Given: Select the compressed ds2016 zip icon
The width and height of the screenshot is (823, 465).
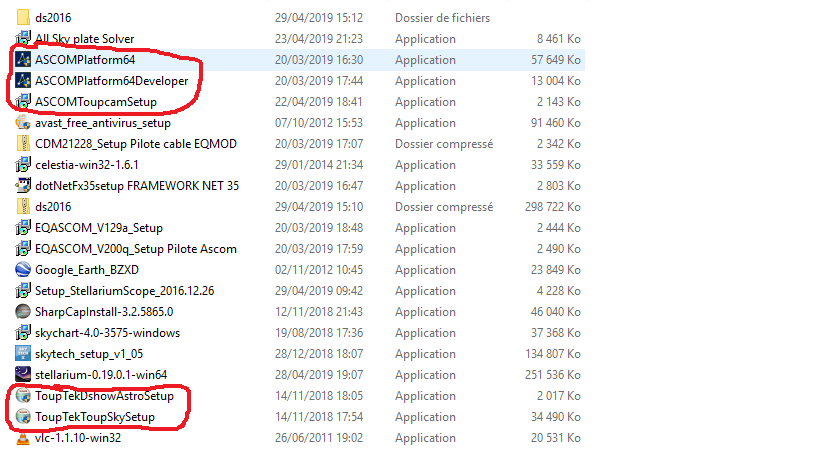Looking at the screenshot, I should point(24,206).
